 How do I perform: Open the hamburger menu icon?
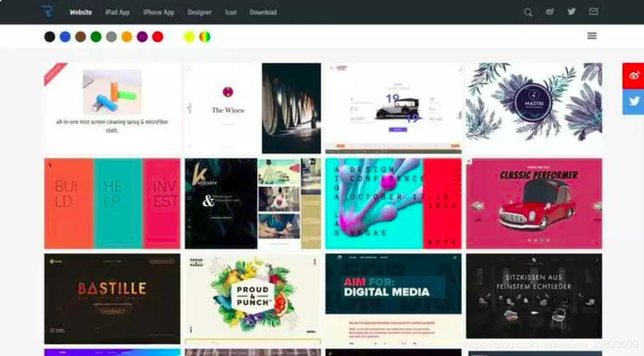click(x=592, y=36)
